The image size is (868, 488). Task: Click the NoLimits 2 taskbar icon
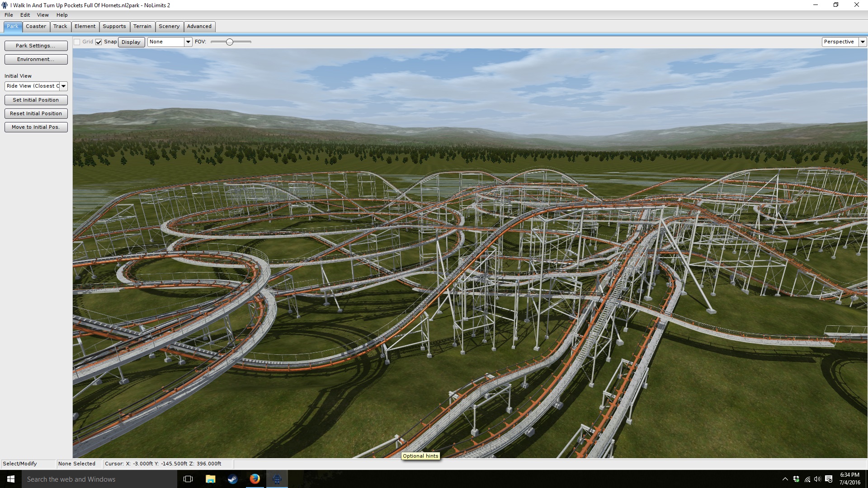(277, 479)
